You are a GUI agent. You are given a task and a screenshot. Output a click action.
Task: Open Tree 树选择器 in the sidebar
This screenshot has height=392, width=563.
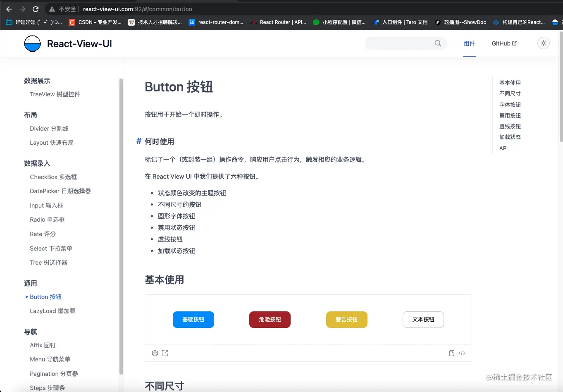click(x=49, y=263)
